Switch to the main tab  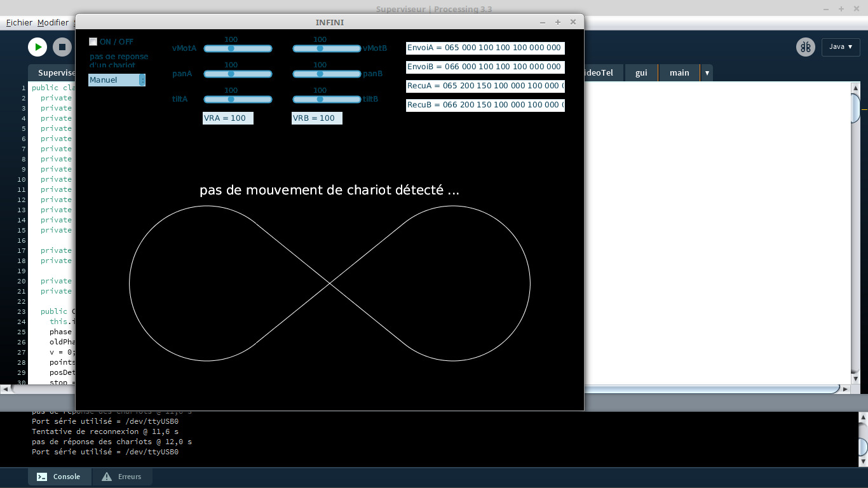pyautogui.click(x=679, y=73)
